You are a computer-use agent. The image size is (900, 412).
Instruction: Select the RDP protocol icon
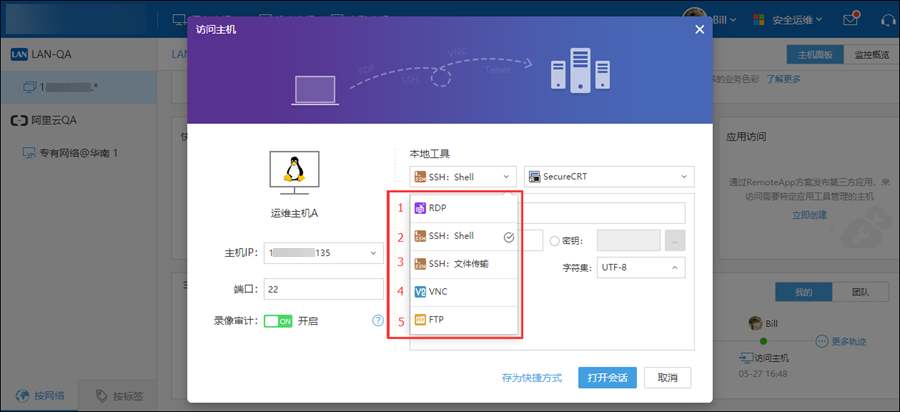pos(420,208)
